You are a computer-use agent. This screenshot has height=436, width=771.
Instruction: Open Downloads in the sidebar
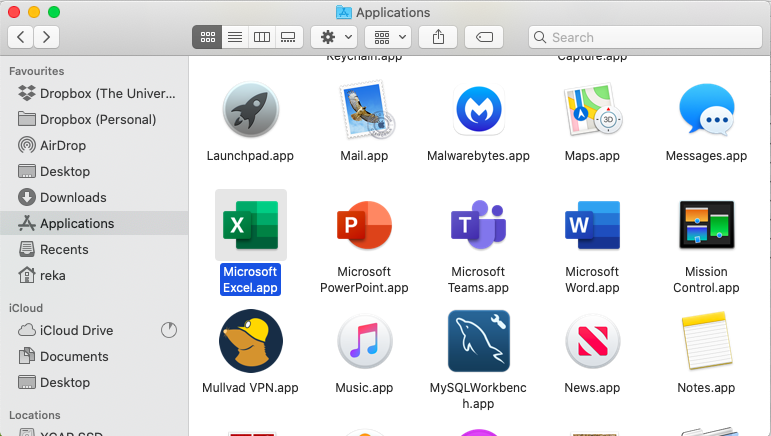(x=73, y=197)
